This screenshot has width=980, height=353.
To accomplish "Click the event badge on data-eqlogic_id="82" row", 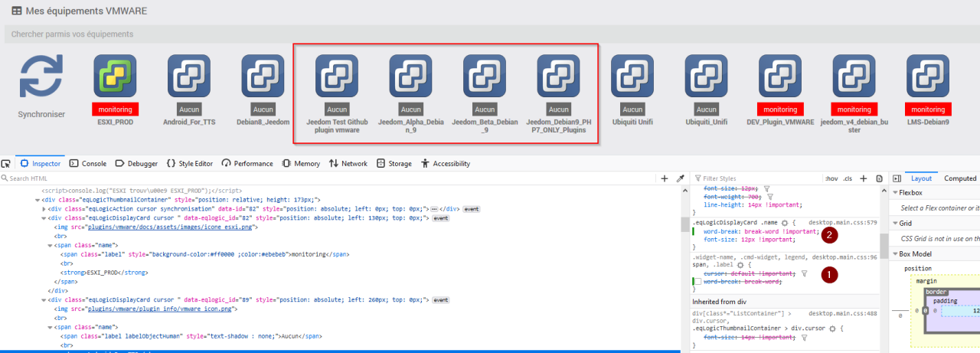I will pyautogui.click(x=441, y=218).
